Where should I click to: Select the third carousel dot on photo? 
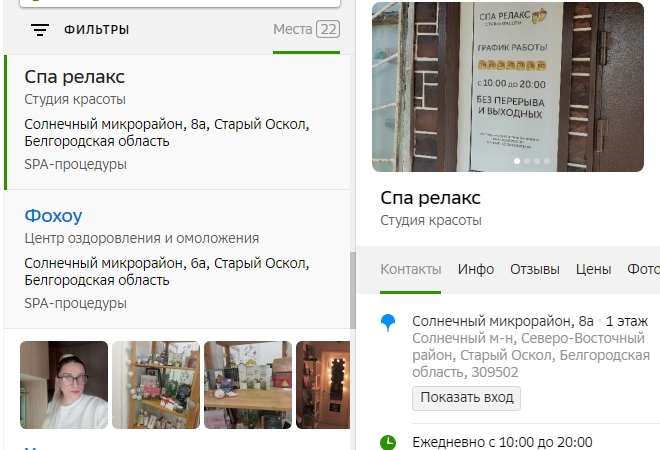point(537,161)
